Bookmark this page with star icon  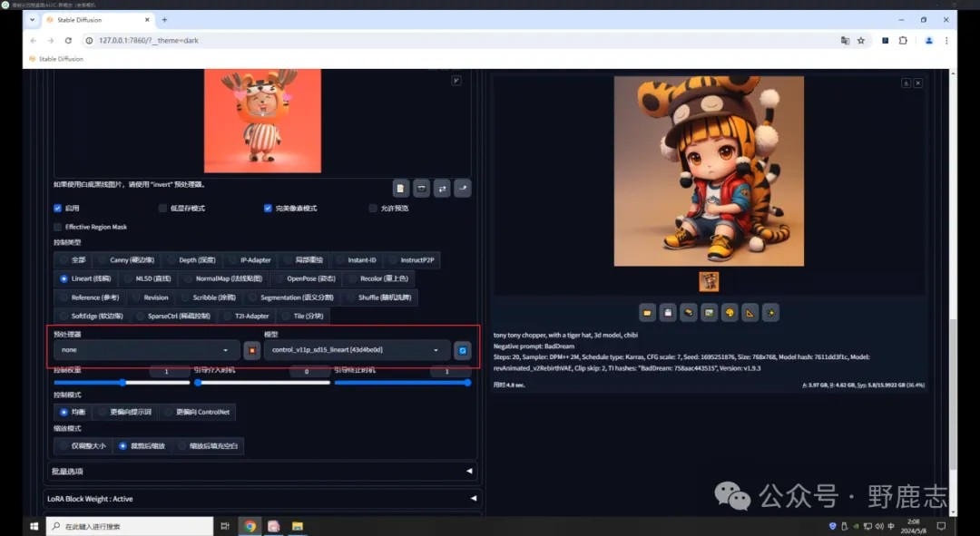(860, 40)
